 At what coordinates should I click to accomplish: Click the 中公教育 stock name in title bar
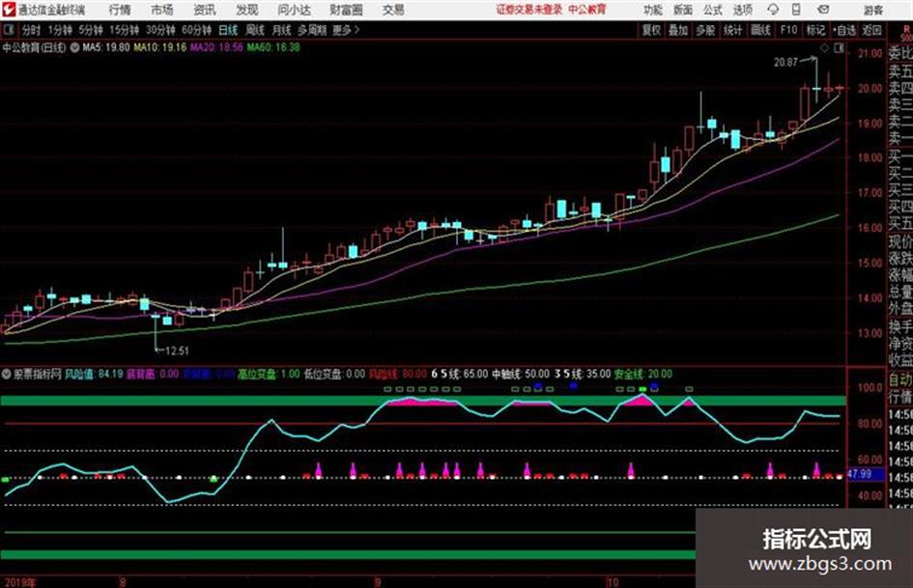click(587, 10)
